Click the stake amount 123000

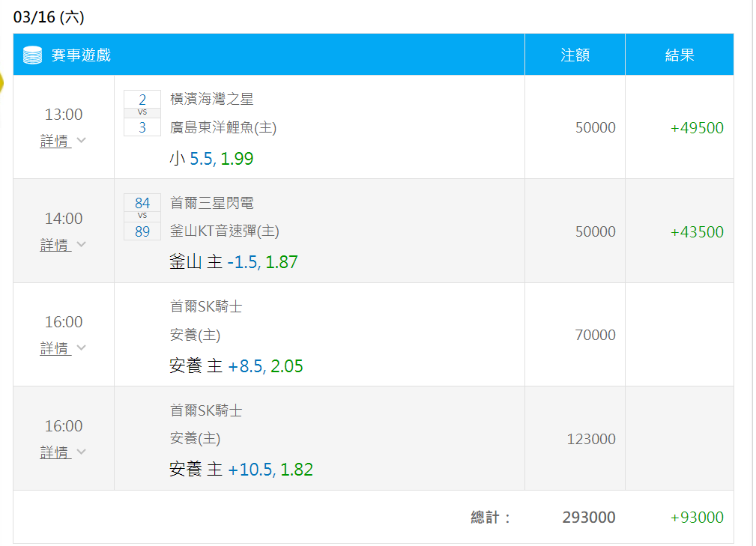(x=591, y=439)
